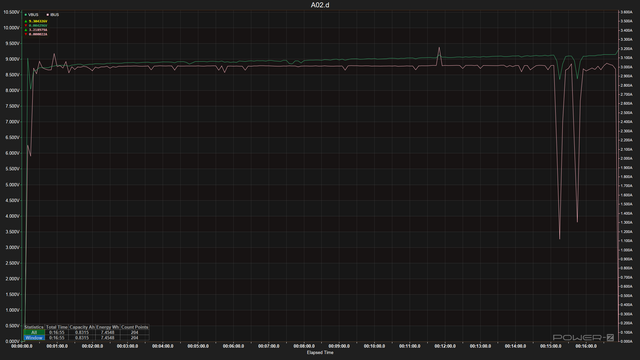Click the 00:08:00.0 time axis tick label
640x360 pixels.
click(x=304, y=346)
